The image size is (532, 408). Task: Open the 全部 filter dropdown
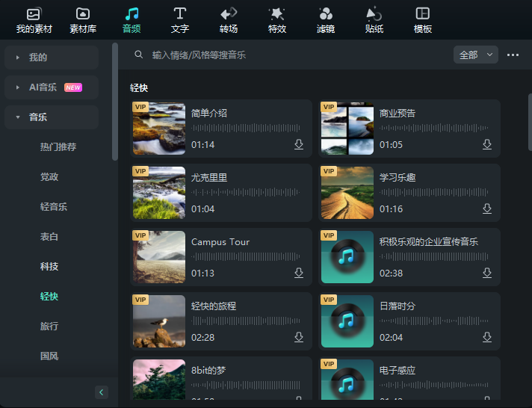point(476,55)
